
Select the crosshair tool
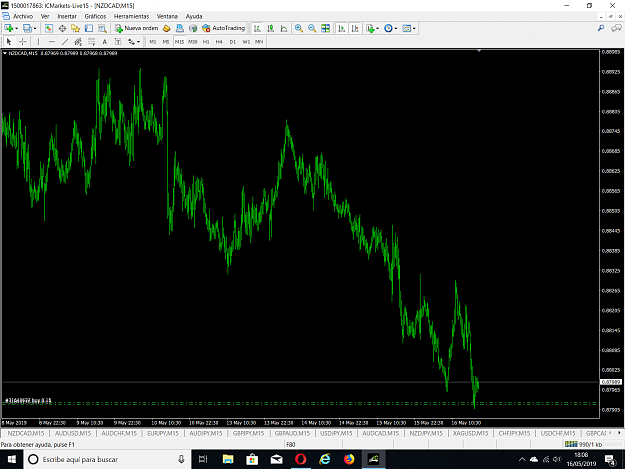(23, 41)
